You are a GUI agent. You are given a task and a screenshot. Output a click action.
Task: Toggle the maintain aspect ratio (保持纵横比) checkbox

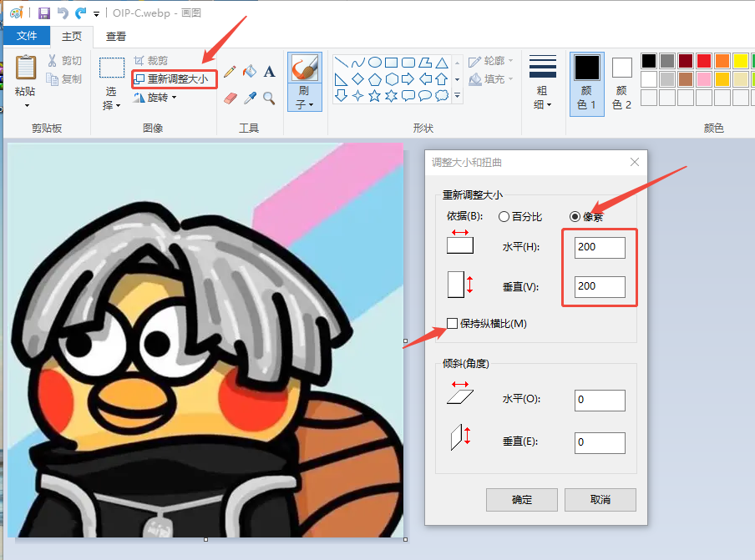[x=452, y=323]
